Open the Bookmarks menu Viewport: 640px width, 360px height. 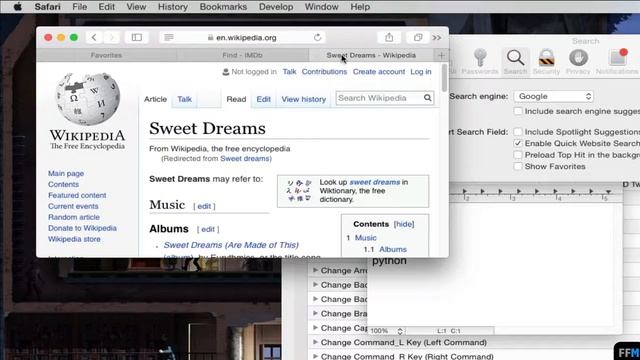coord(223,7)
